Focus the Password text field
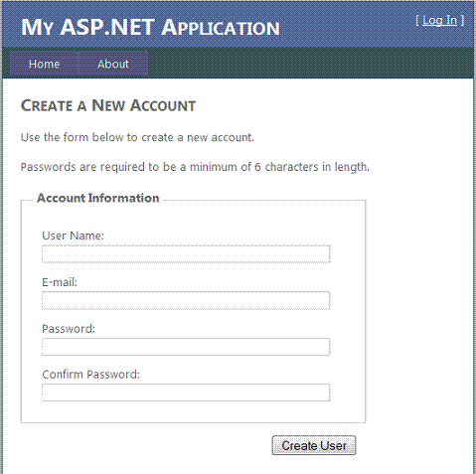This screenshot has width=476, height=474. (186, 347)
